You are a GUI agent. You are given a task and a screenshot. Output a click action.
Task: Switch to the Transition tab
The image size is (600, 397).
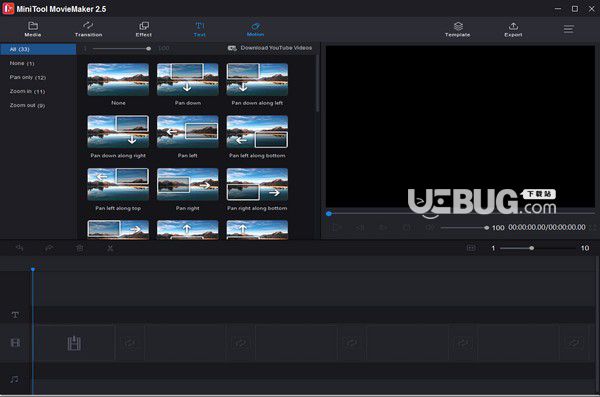(x=88, y=29)
